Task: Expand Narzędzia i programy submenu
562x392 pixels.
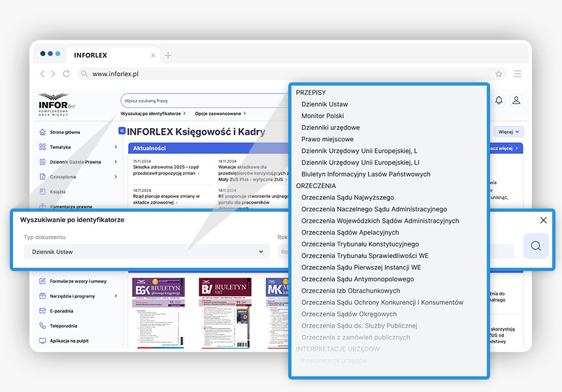Action: [x=116, y=296]
